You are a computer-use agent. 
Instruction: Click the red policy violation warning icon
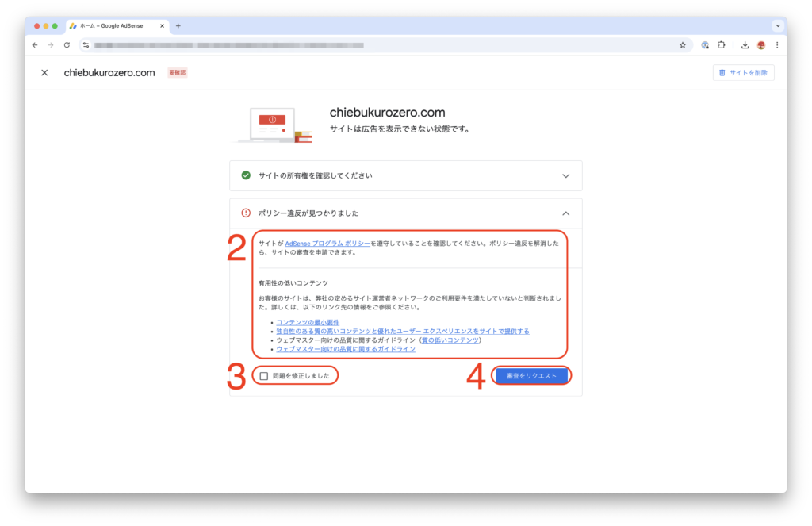pos(246,213)
